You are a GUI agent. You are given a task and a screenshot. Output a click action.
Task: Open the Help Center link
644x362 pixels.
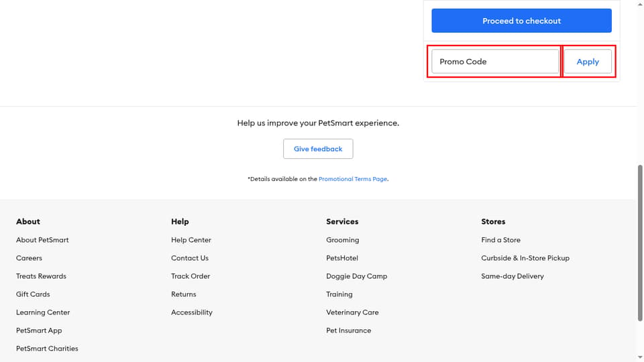pyautogui.click(x=191, y=240)
